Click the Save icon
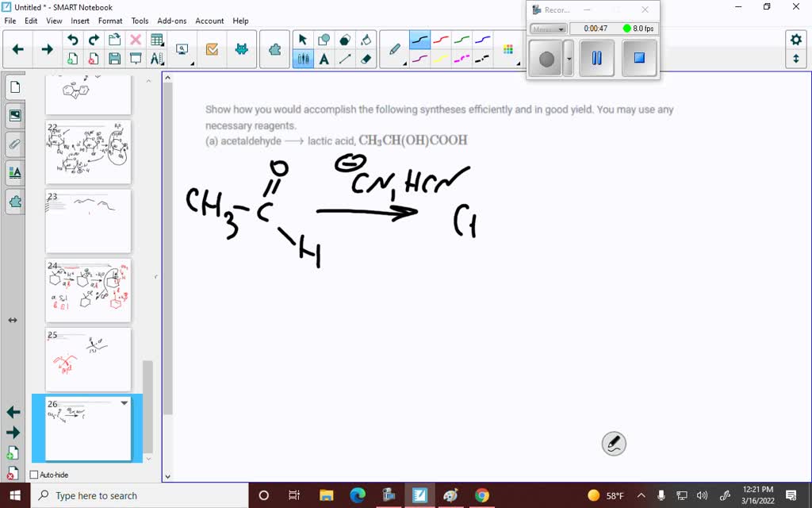 (x=114, y=59)
